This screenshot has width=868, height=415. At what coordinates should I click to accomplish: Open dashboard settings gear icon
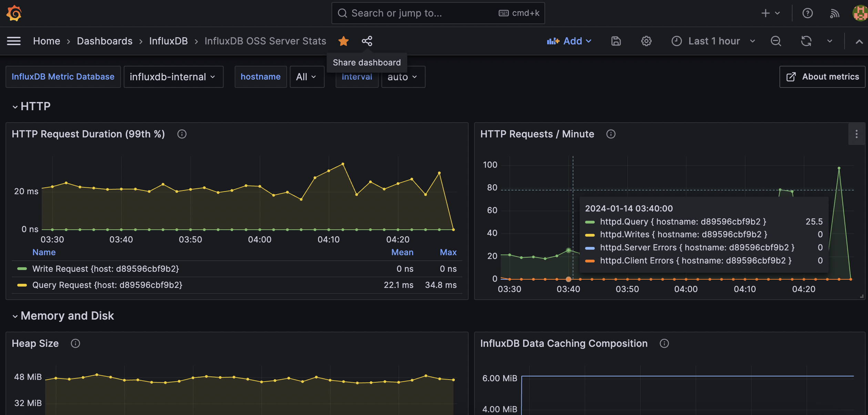click(646, 41)
